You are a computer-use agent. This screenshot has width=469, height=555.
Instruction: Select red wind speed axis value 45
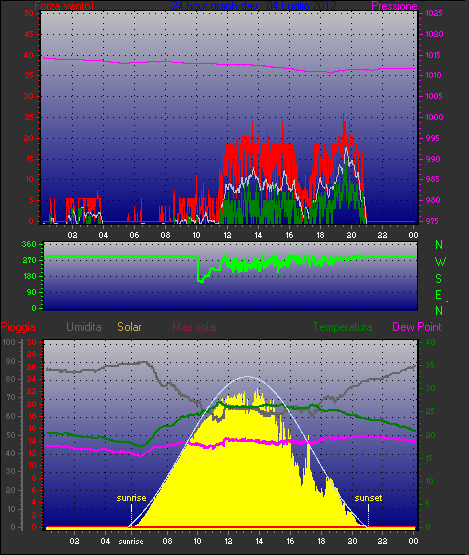[29, 34]
